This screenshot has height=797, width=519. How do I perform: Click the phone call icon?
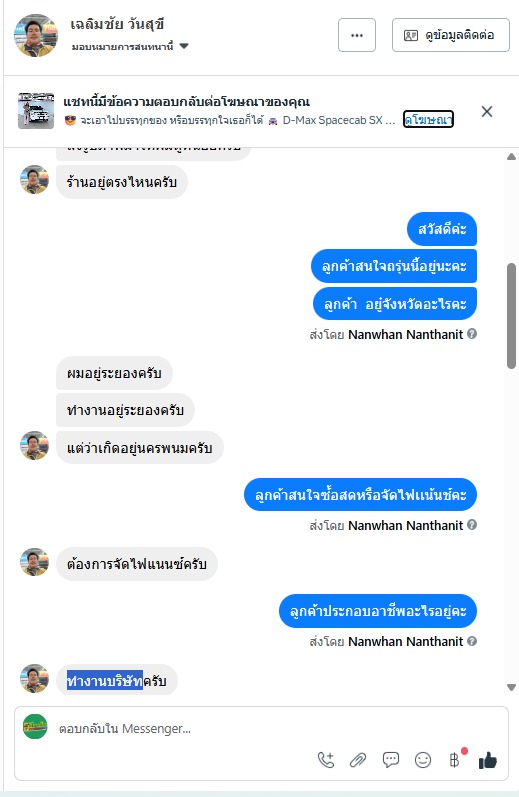click(326, 760)
